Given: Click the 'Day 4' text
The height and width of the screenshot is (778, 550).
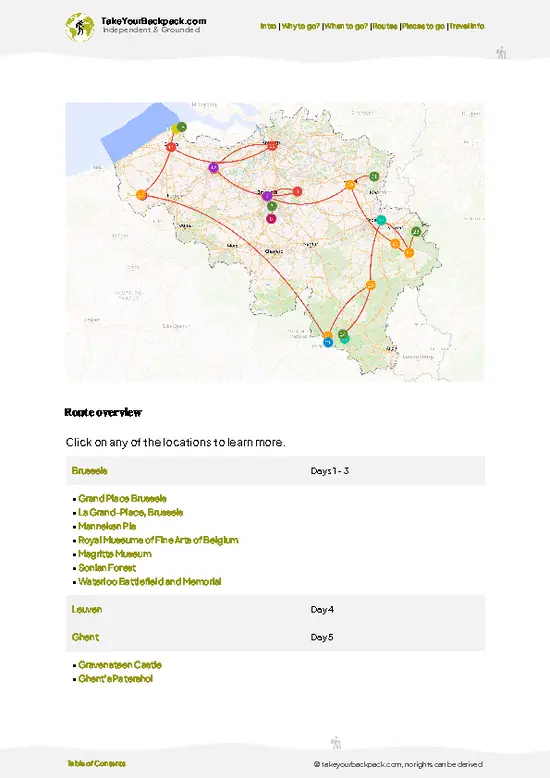Looking at the screenshot, I should [x=322, y=609].
